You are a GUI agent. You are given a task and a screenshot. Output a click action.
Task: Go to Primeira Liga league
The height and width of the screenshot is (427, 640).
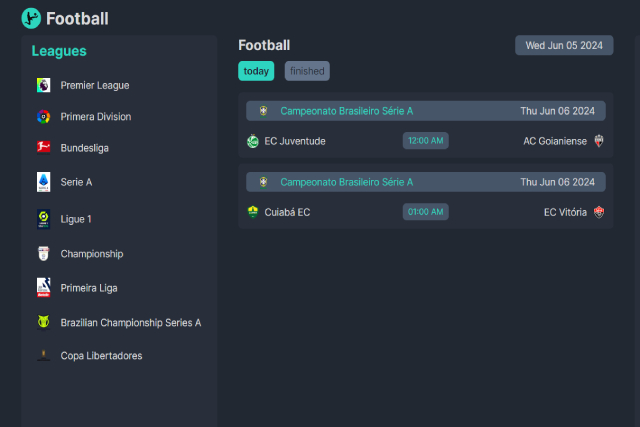pyautogui.click(x=88, y=288)
